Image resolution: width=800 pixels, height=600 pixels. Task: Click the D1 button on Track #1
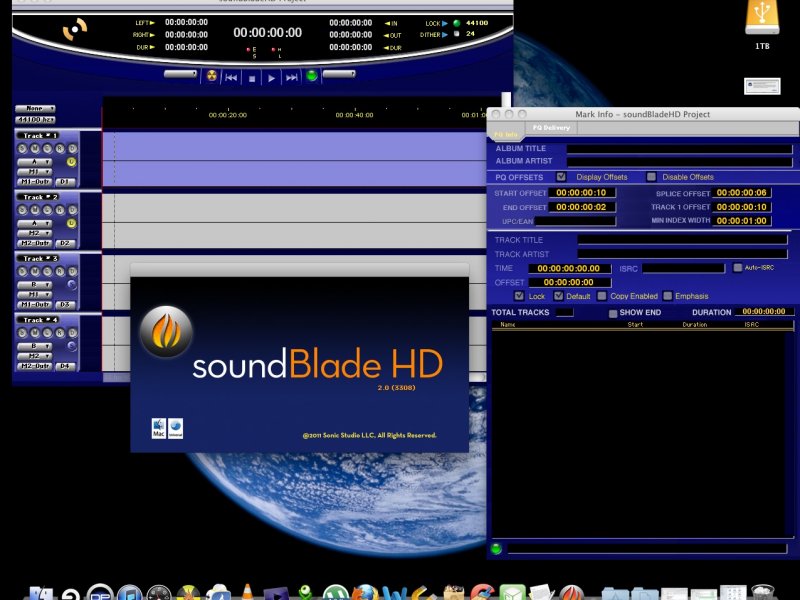pos(65,182)
